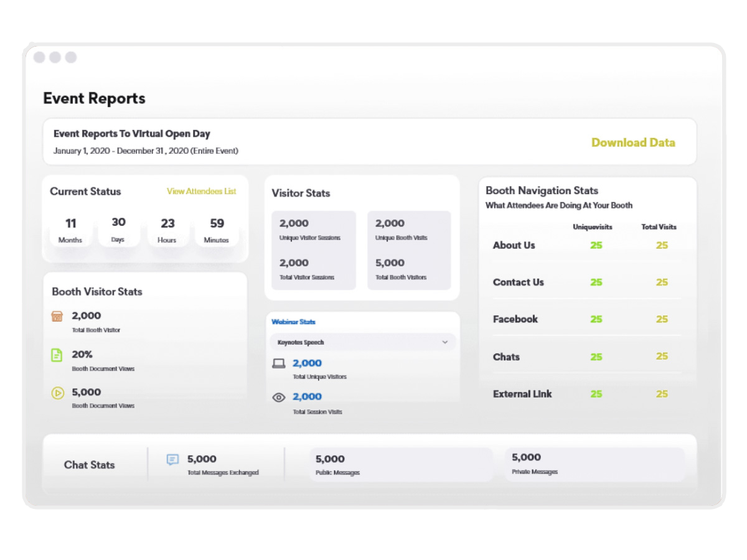
Task: Select the About Us row in Booth Navigation
Action: click(x=514, y=245)
